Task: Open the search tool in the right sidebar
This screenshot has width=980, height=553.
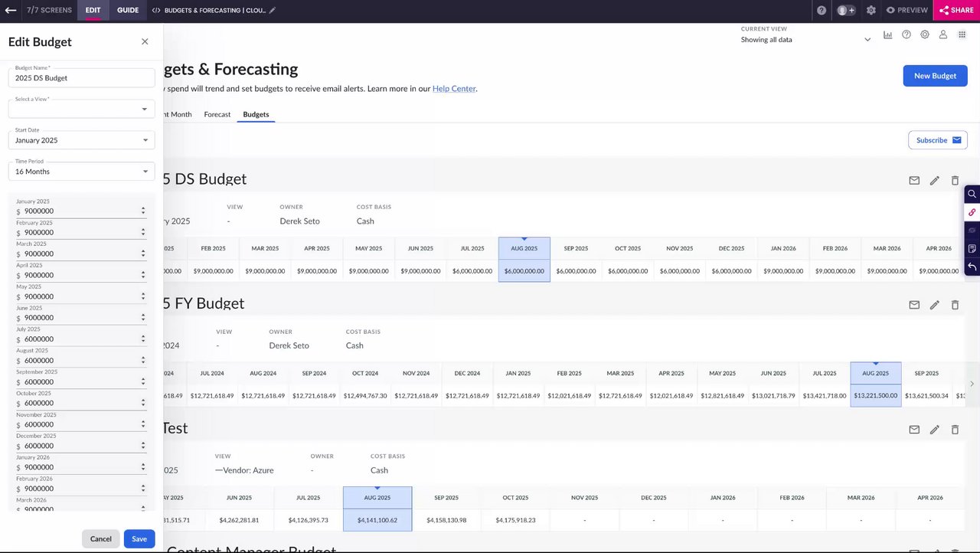Action: pos(972,194)
